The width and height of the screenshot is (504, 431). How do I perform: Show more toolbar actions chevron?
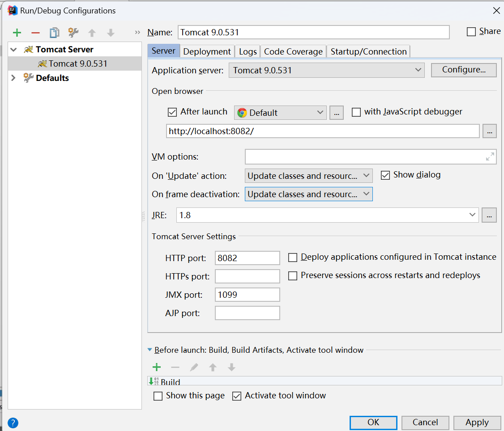pos(137,33)
